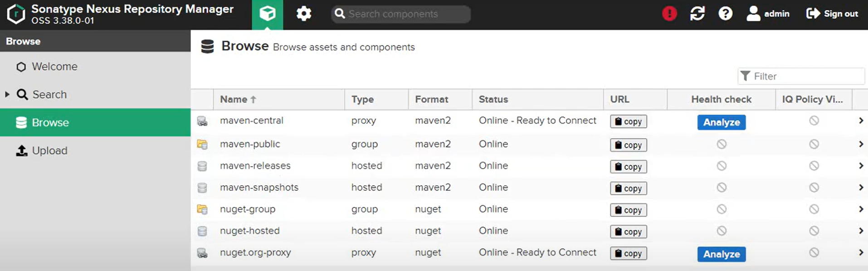Open the maven-releases repository name
The width and height of the screenshot is (868, 271).
pos(255,166)
